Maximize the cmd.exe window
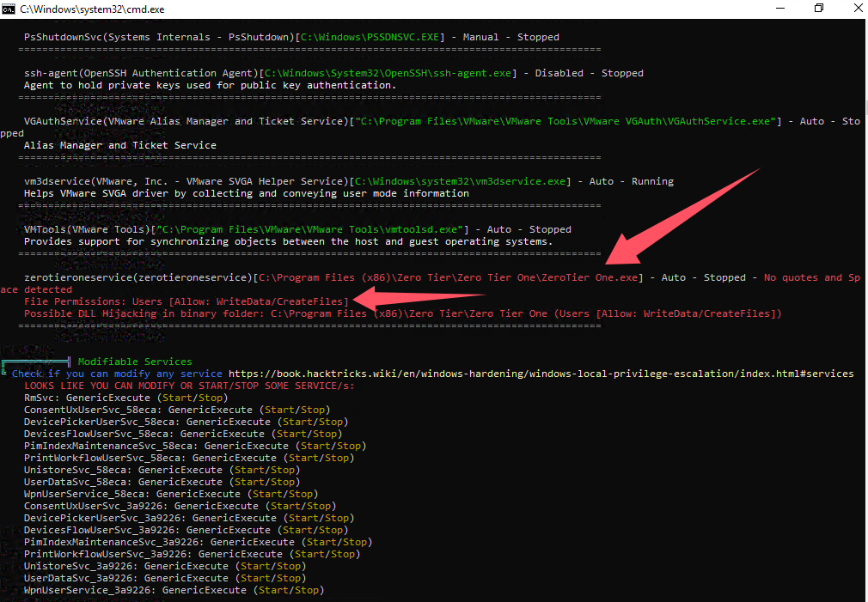868x602 pixels. coord(818,9)
